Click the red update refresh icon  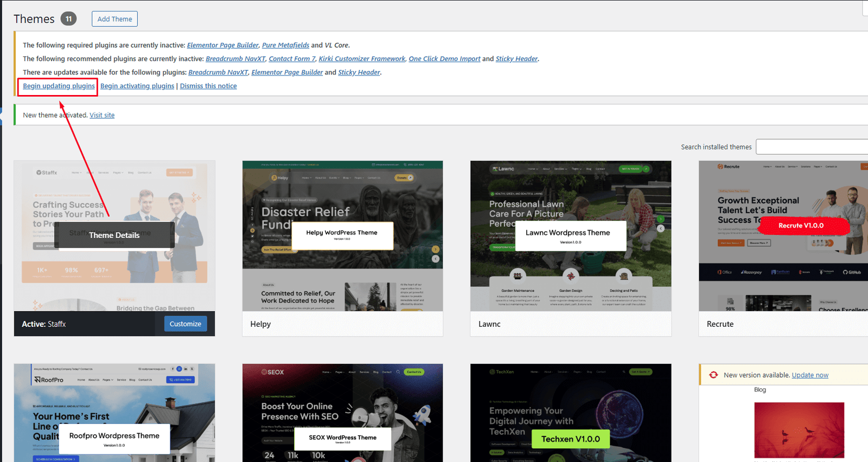[713, 375]
